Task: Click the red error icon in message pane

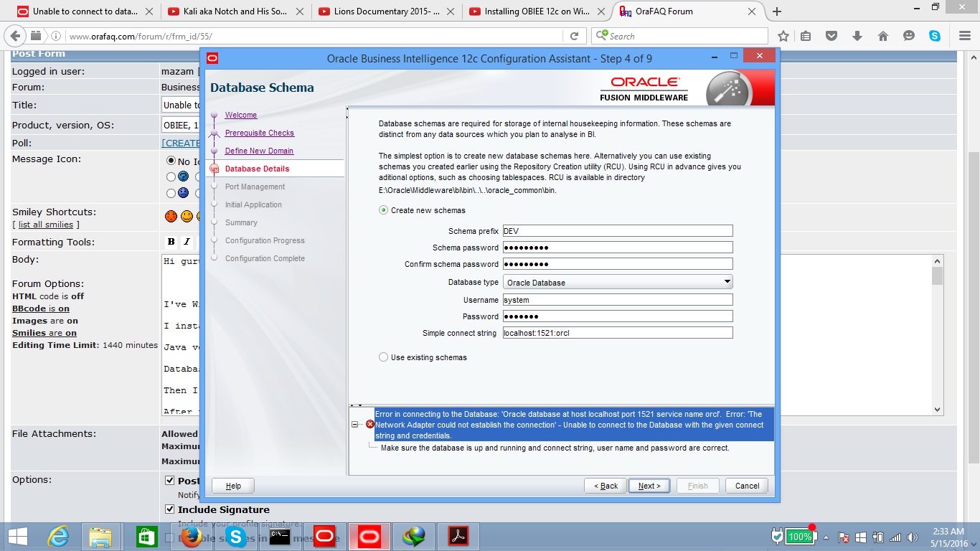Action: 370,424
